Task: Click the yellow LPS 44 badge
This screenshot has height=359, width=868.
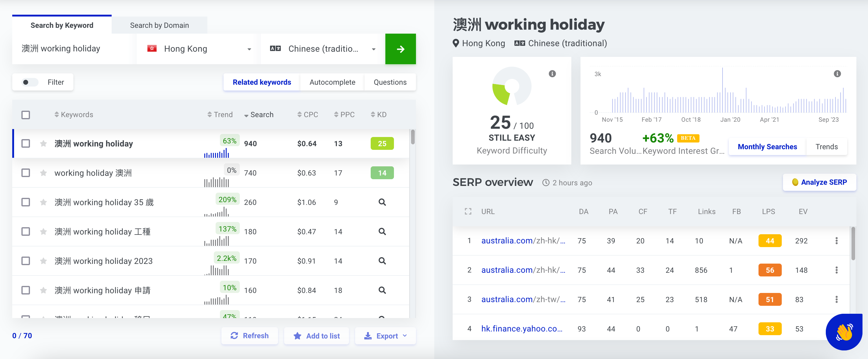Action: coord(770,241)
